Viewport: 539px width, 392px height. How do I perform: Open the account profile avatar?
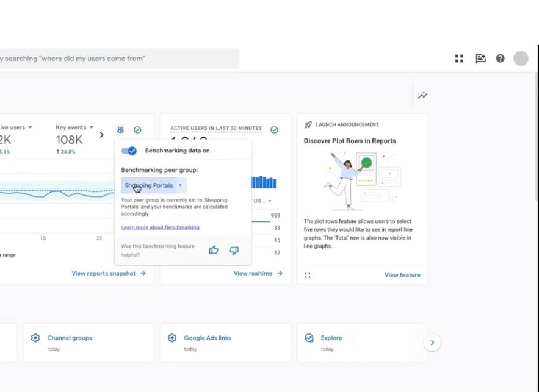(x=521, y=58)
